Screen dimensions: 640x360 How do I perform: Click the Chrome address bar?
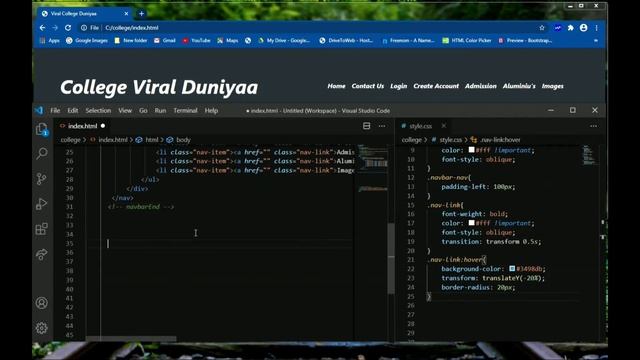pyautogui.click(x=310, y=28)
